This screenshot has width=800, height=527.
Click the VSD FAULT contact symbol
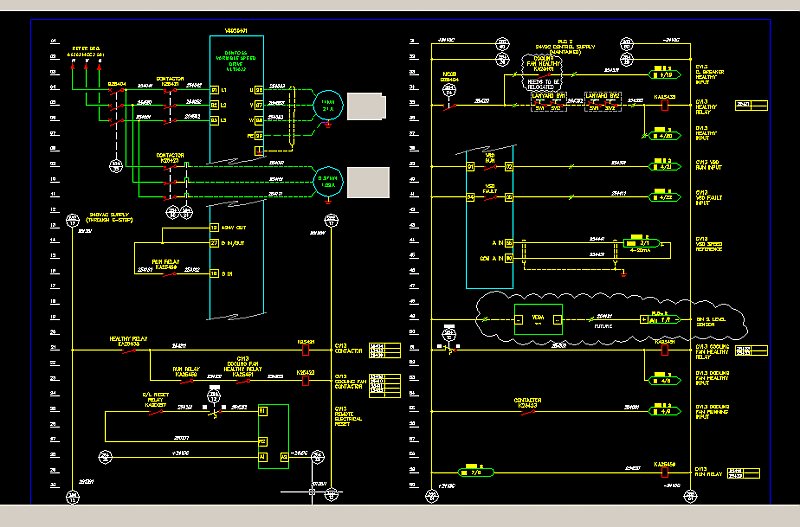point(490,197)
